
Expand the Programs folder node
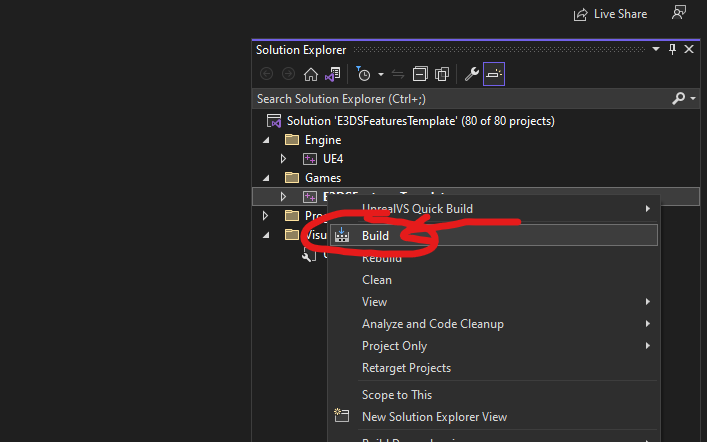point(266,216)
